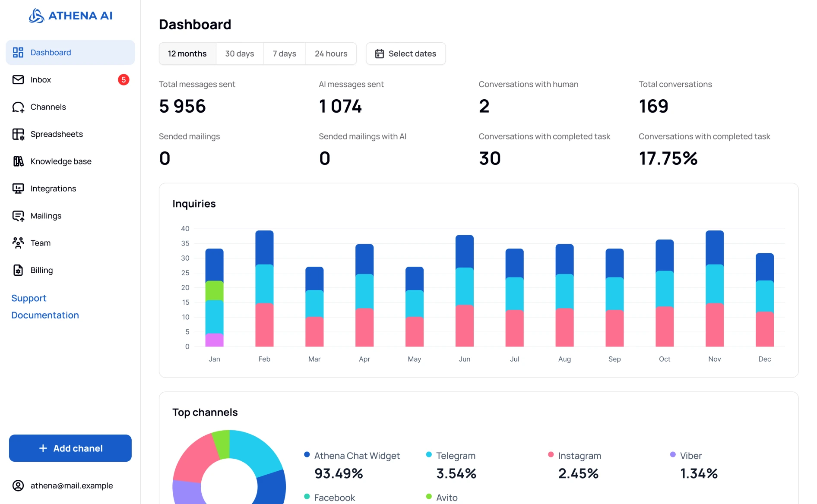This screenshot has width=817, height=504.
Task: Select the 7 days time filter
Action: coord(284,54)
